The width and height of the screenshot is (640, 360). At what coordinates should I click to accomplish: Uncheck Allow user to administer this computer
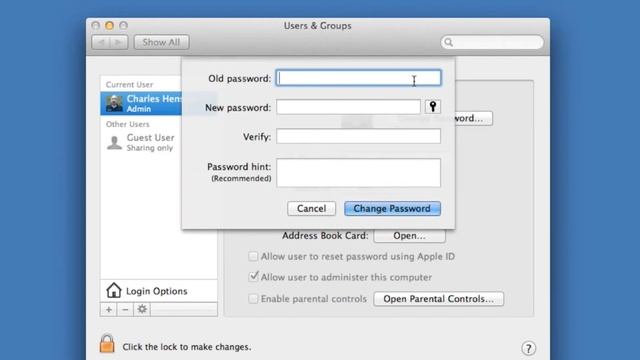253,277
